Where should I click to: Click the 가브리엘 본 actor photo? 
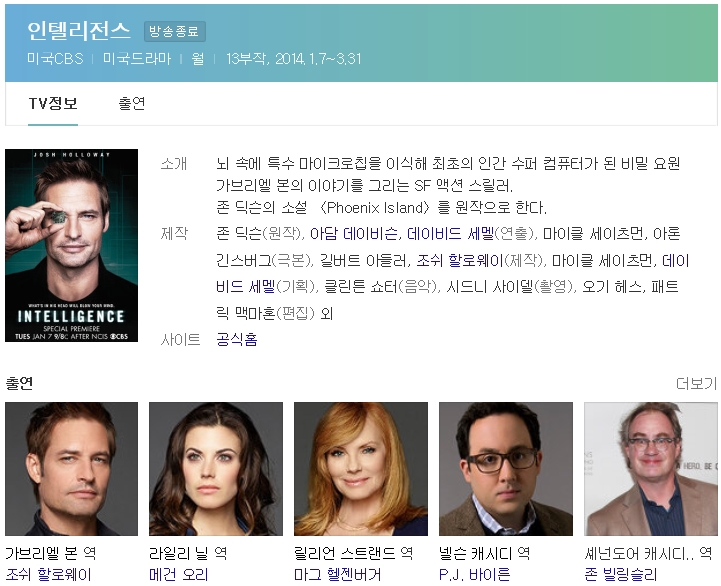point(71,469)
